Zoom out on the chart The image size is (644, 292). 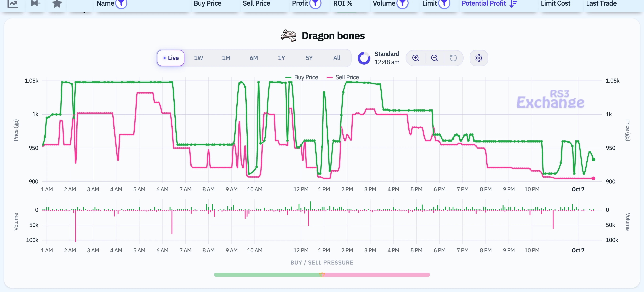pyautogui.click(x=434, y=58)
